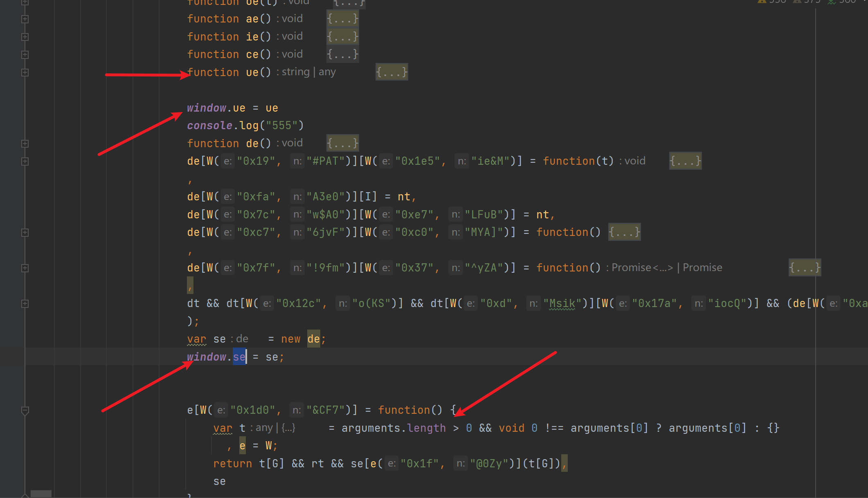The height and width of the screenshot is (498, 868).
Task: Expand gutter fold at dt && dt[W line
Action: (x=25, y=304)
